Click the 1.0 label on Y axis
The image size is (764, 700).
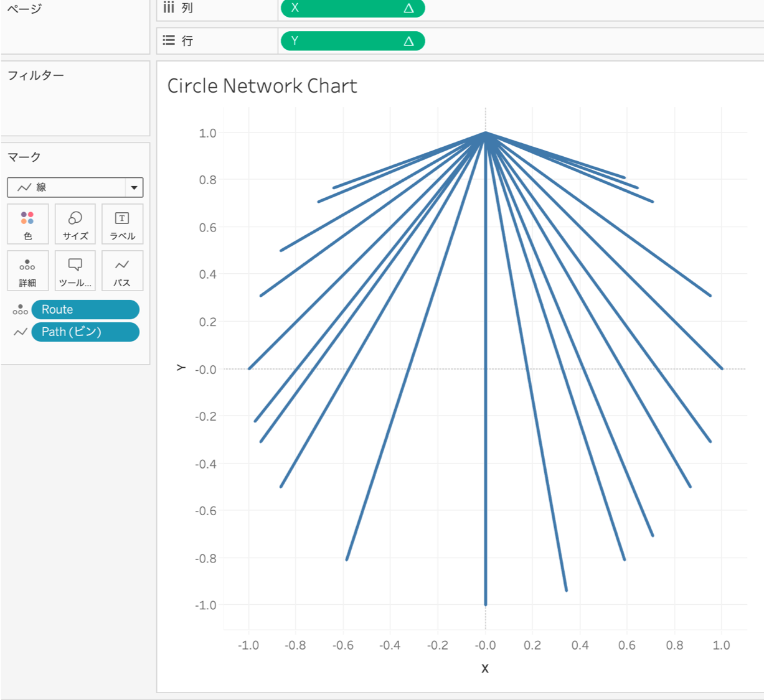(207, 133)
